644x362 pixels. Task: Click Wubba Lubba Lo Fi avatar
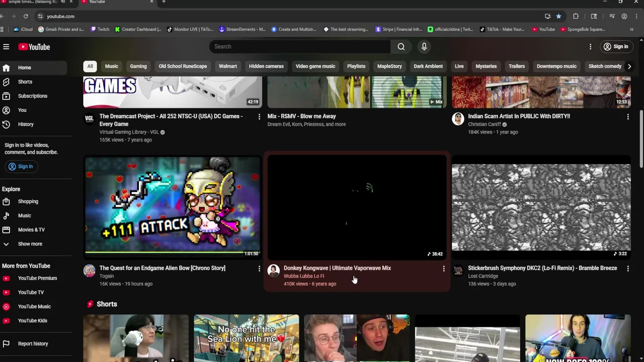click(274, 271)
